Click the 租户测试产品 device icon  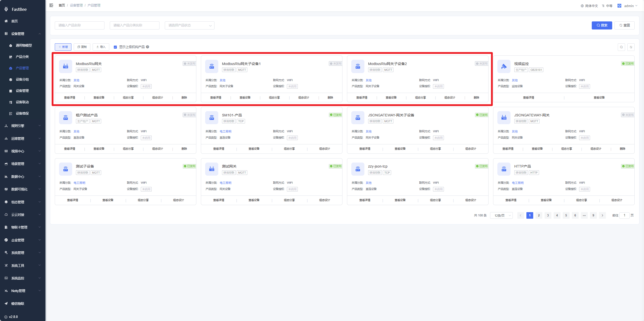click(x=66, y=118)
